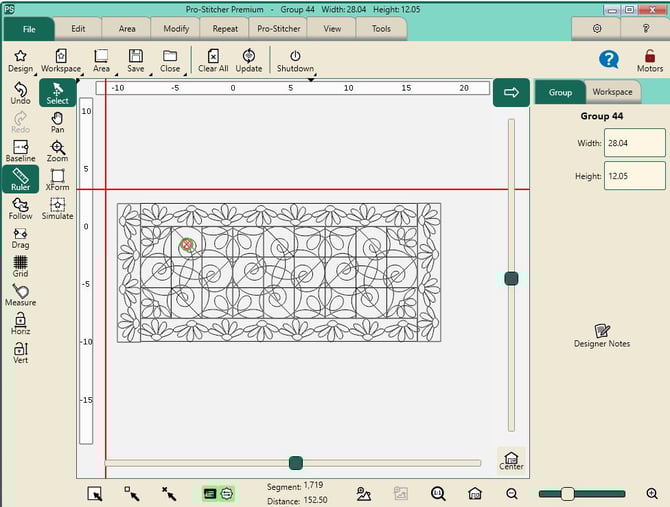Click the Segment 1,719 readout
Image resolution: width=670 pixels, height=507 pixels.
(x=295, y=486)
